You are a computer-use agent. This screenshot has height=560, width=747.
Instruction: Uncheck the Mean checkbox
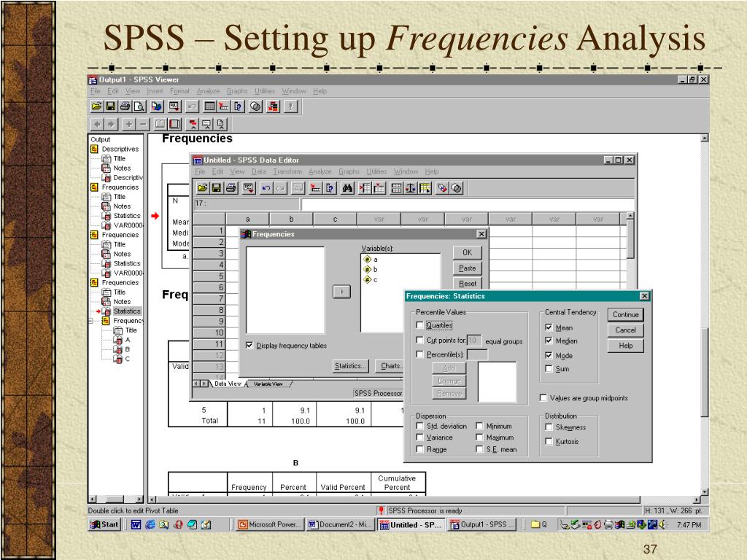pyautogui.click(x=549, y=327)
